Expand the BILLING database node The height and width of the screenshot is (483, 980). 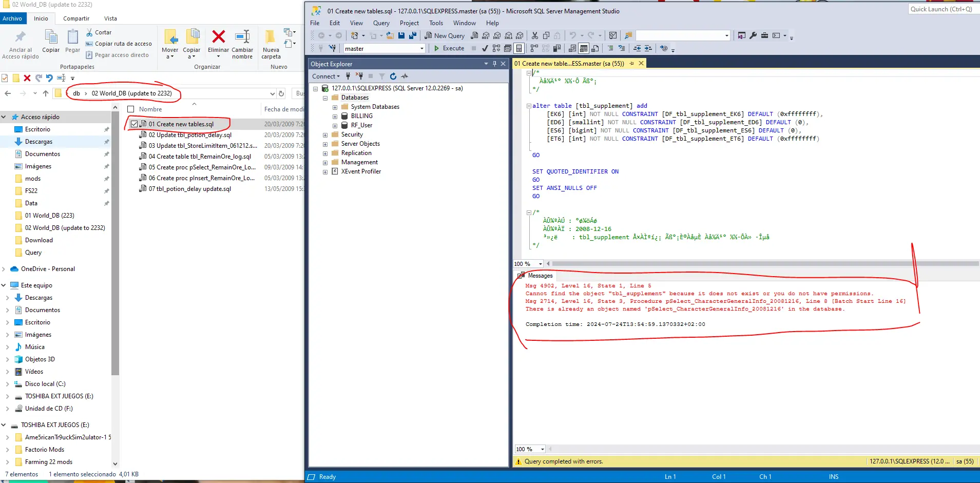[x=335, y=116]
